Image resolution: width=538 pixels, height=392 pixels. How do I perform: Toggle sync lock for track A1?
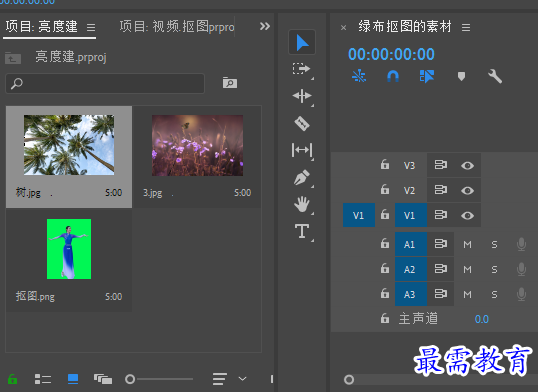(x=441, y=244)
